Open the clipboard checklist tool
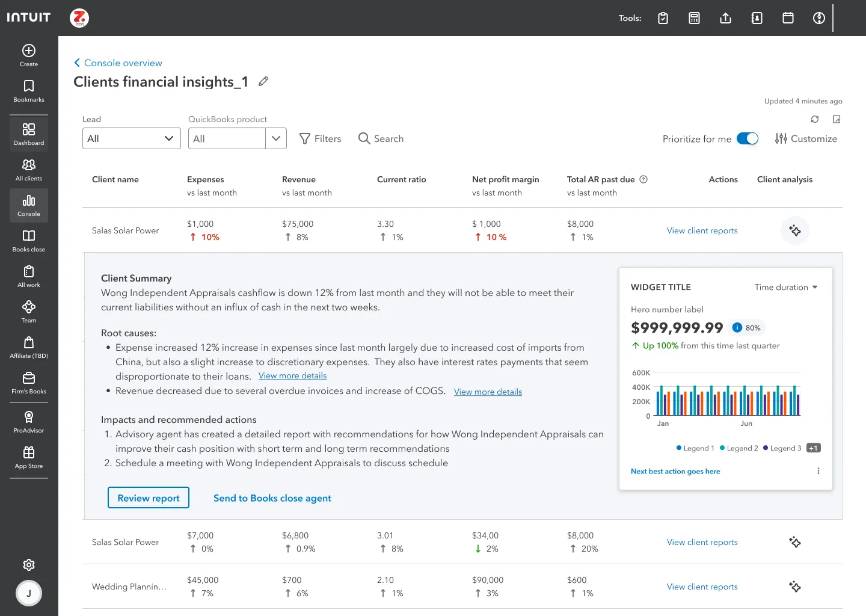Viewport: 866px width, 616px height. point(663,18)
